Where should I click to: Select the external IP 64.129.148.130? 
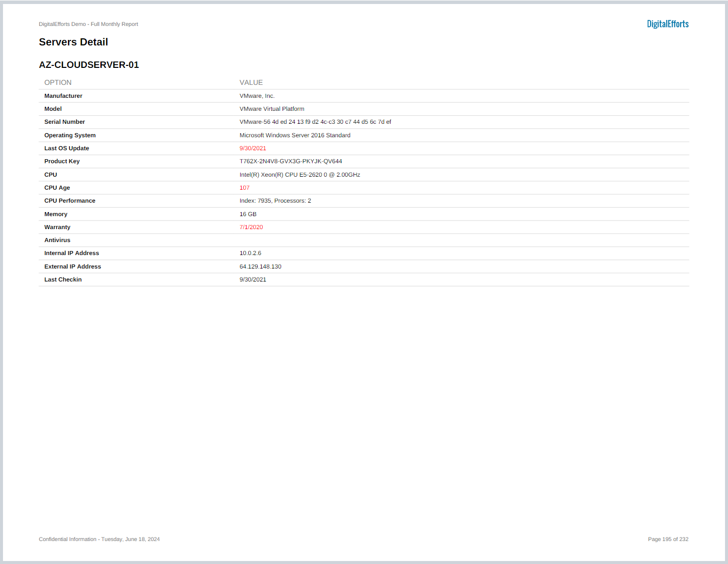point(261,267)
